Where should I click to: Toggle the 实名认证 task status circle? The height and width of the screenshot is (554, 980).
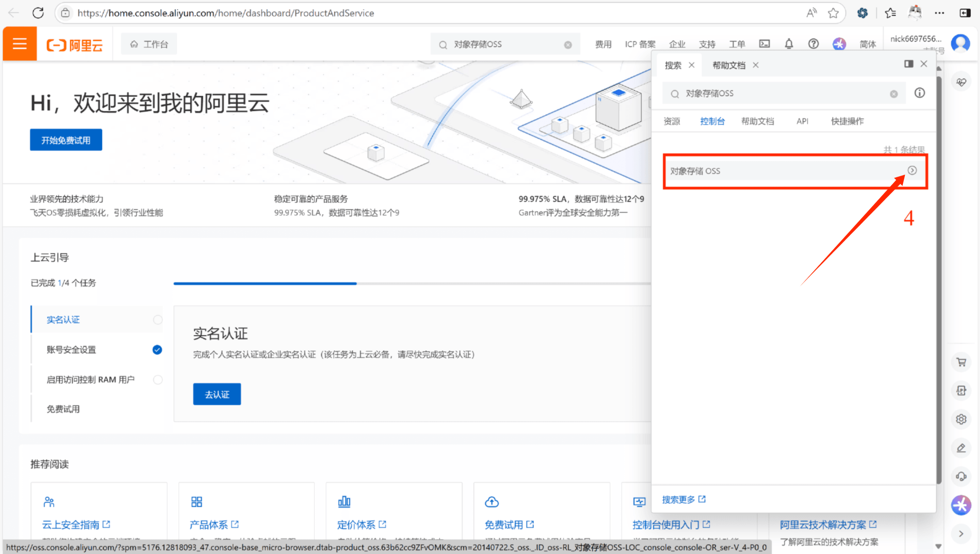(x=157, y=320)
